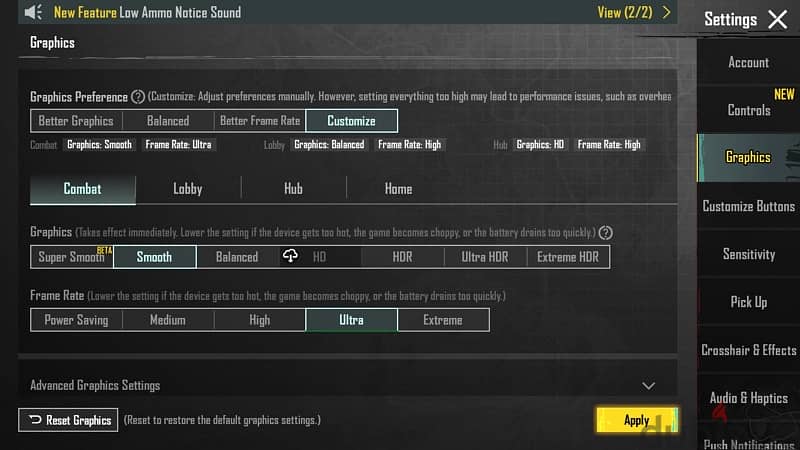This screenshot has width=800, height=450.
Task: Select Power Saving frame rate
Action: (x=77, y=320)
